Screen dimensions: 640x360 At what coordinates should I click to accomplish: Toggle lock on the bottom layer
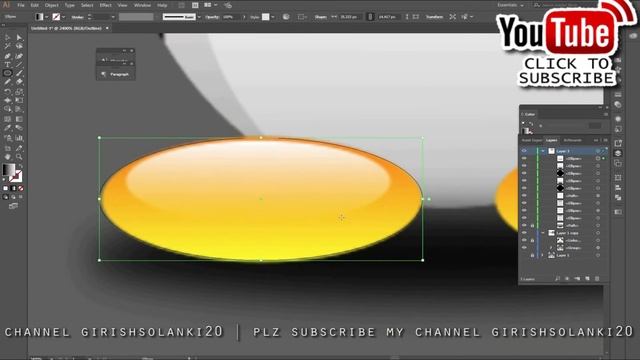[x=532, y=256]
